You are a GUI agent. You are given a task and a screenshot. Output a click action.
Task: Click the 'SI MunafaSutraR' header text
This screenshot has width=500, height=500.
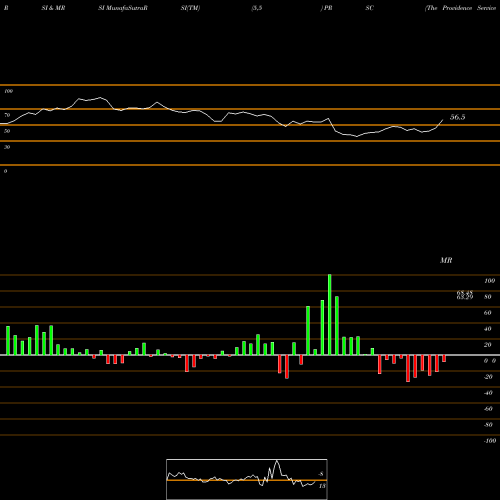pos(123,8)
